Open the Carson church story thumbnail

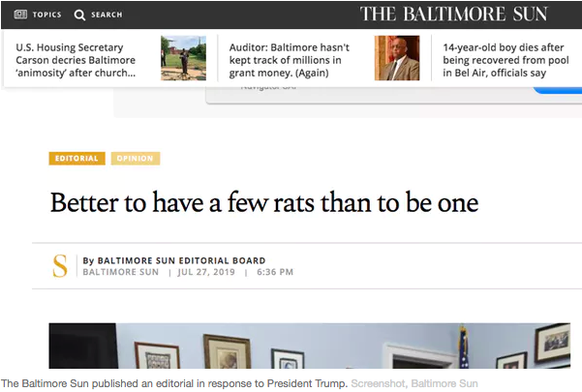(x=183, y=58)
